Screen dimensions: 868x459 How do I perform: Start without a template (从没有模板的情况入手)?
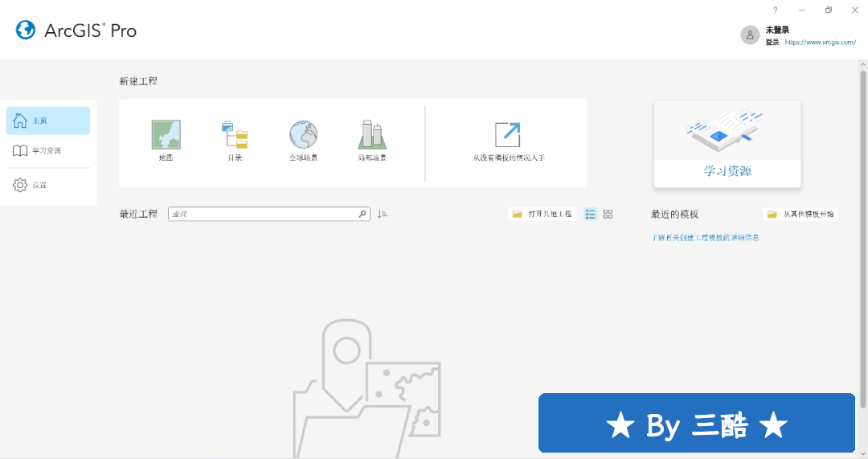(x=508, y=141)
